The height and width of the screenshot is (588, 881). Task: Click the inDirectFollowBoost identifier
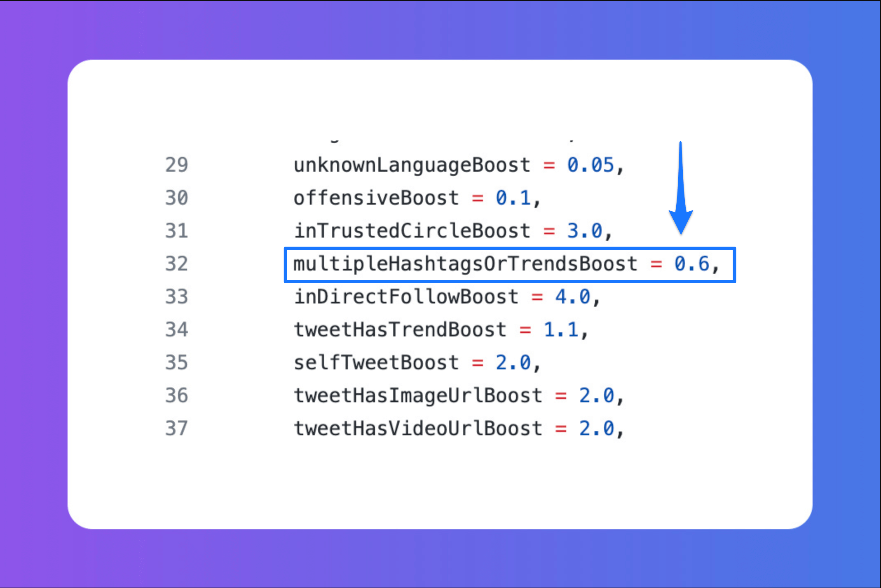click(x=406, y=297)
